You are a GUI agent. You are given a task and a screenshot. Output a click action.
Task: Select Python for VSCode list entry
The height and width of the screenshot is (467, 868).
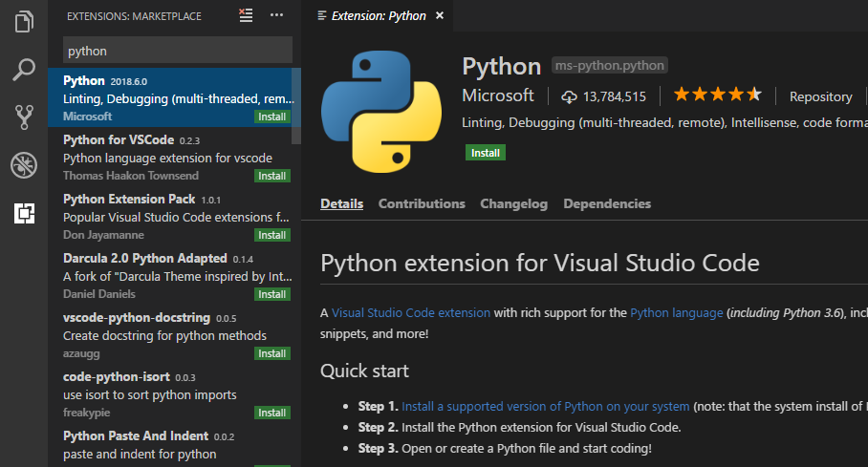point(174,157)
